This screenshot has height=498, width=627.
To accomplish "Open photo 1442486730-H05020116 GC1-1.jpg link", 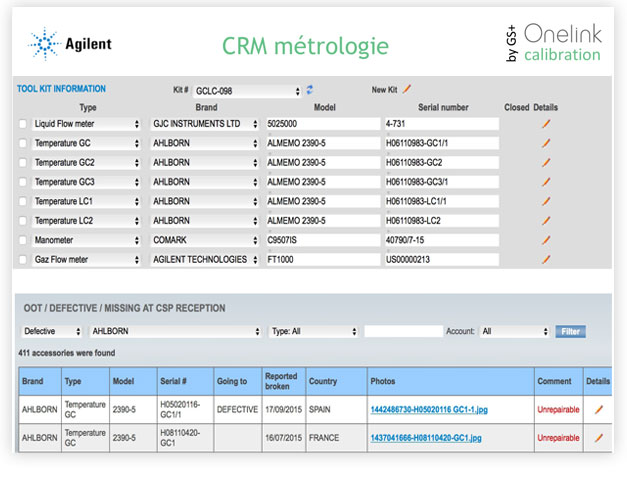I will tap(429, 410).
